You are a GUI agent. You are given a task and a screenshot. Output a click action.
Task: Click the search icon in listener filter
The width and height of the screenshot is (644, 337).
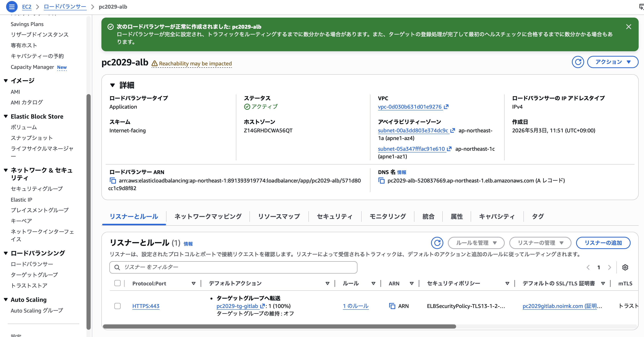(x=117, y=267)
